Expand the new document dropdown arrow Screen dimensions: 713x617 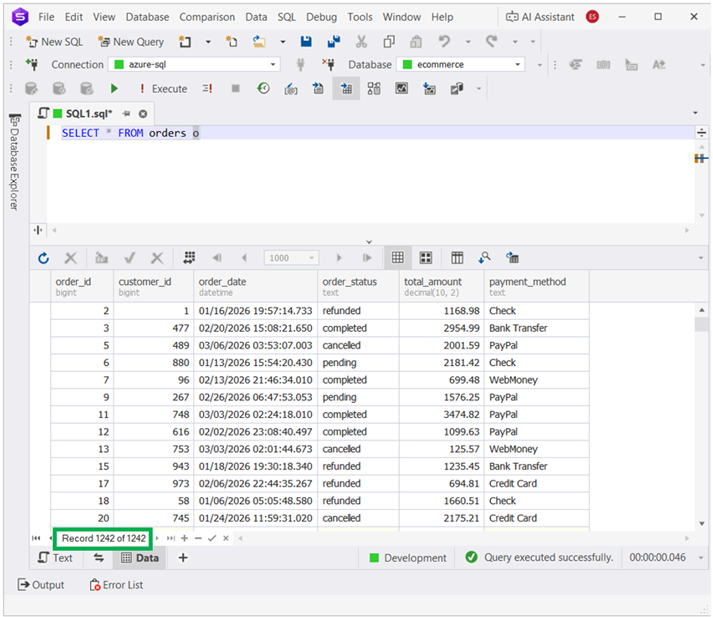pos(208,42)
